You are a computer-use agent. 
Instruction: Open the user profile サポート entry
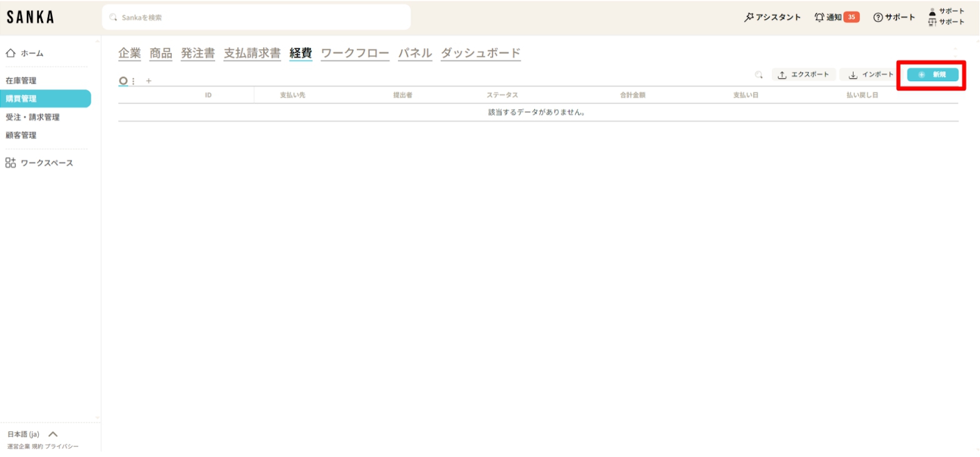946,11
